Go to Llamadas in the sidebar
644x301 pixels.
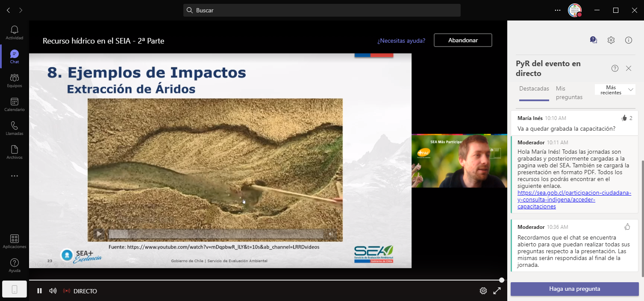coord(15,128)
